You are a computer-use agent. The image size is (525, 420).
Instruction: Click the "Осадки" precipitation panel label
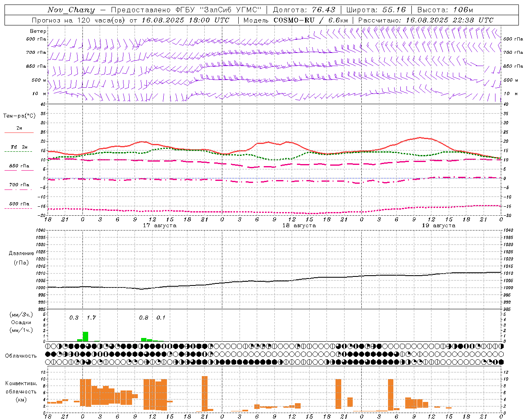(x=21, y=322)
